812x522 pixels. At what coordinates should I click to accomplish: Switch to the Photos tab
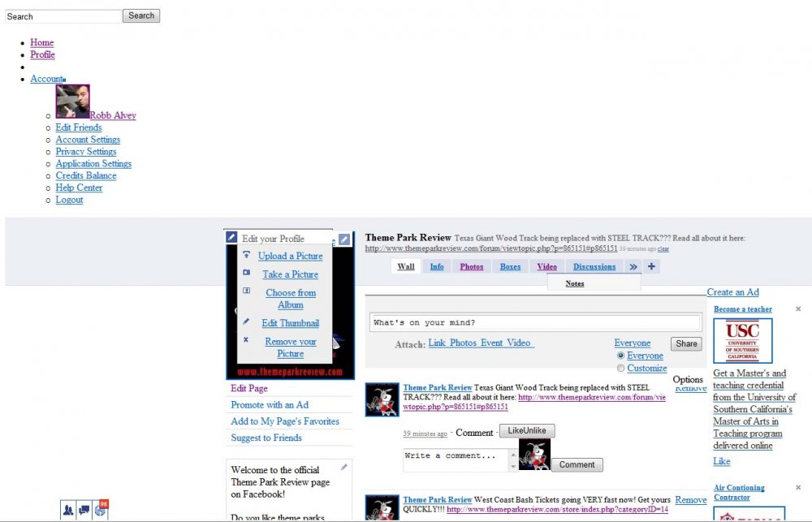pos(471,266)
